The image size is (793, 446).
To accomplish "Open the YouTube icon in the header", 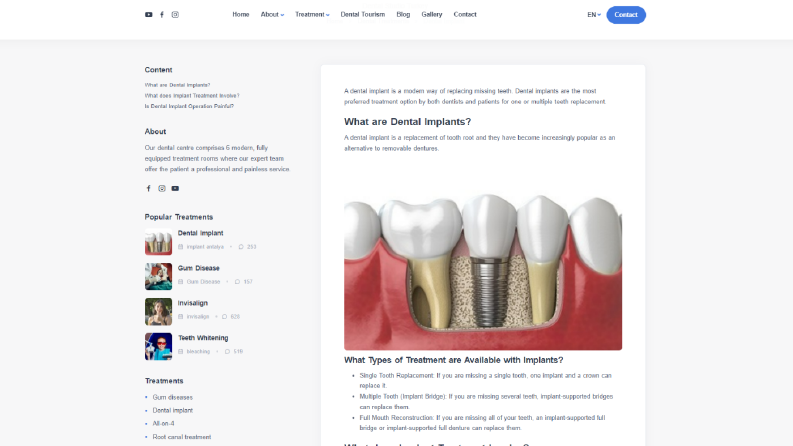I will pyautogui.click(x=149, y=15).
